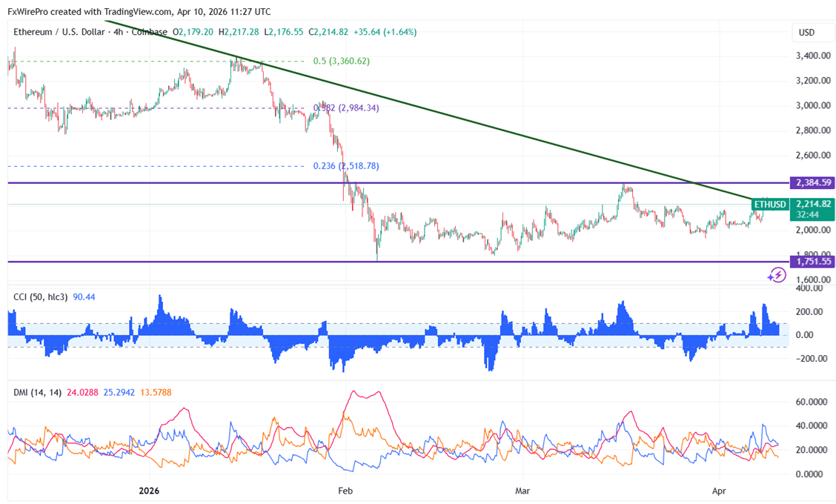Click −200.00 on the CCI axis

point(812,359)
